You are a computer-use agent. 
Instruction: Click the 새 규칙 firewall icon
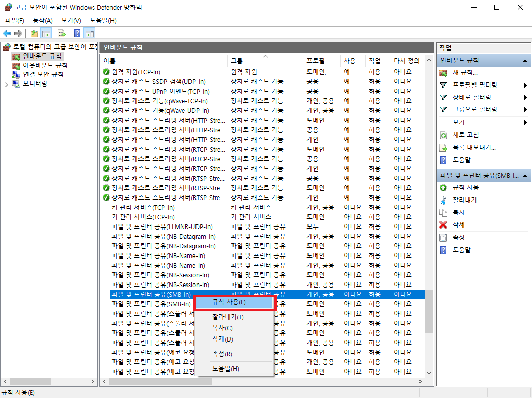[443, 73]
